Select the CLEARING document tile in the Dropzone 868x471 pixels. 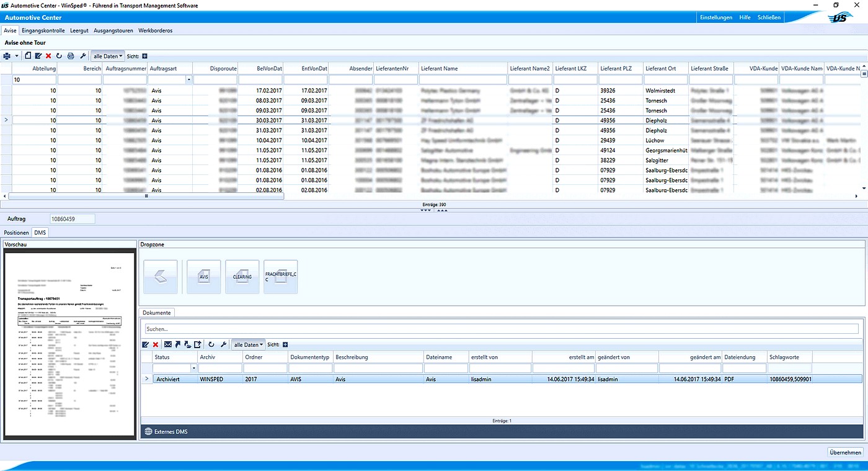tap(242, 277)
